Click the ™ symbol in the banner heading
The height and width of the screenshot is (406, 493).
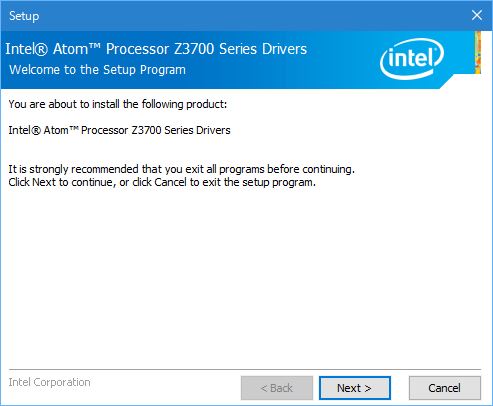pyautogui.click(x=95, y=46)
